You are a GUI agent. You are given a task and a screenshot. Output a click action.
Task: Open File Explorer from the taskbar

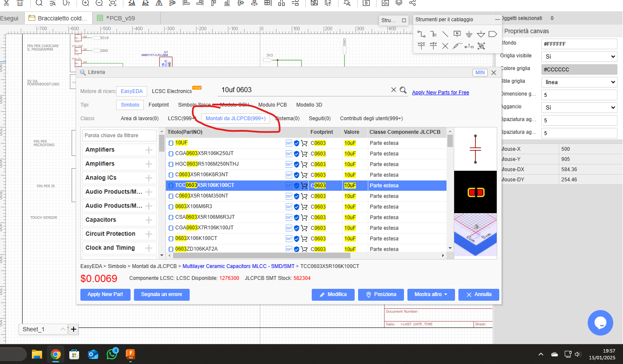click(37, 354)
